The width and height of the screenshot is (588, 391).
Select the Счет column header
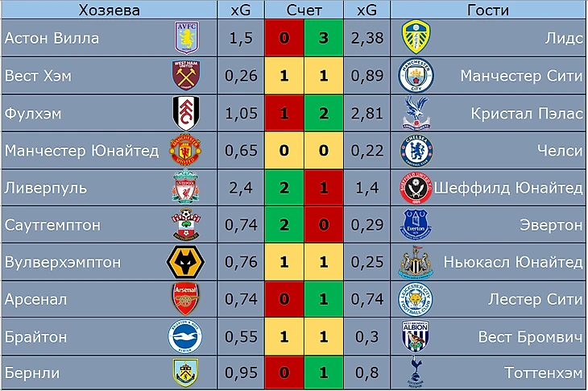pyautogui.click(x=304, y=10)
